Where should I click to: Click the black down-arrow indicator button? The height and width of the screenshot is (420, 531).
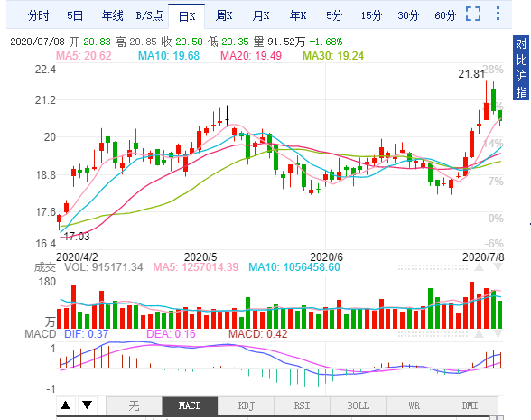(88, 405)
